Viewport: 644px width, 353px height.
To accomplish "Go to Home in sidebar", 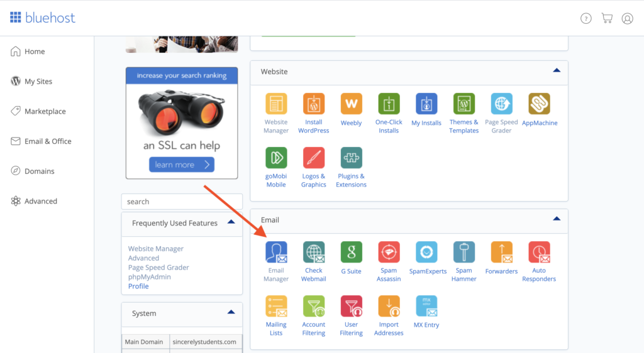I will tap(28, 52).
